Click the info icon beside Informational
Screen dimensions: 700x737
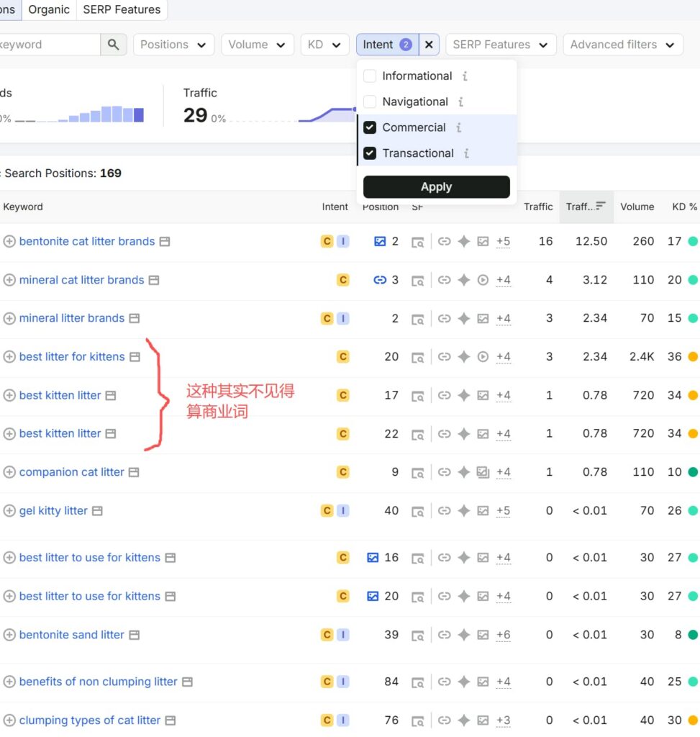point(465,76)
